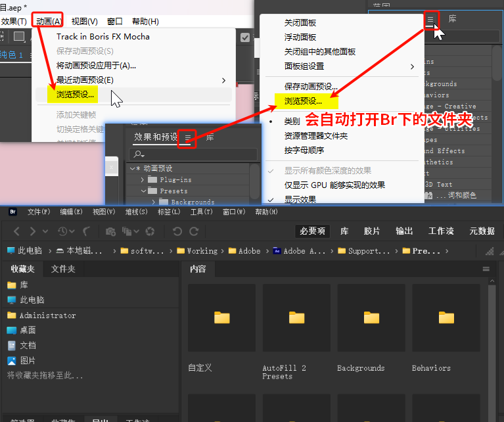Viewport: 504px width, 422px height.
Task: Expand the Plug-ins folder in presets tree
Action: pos(143,180)
